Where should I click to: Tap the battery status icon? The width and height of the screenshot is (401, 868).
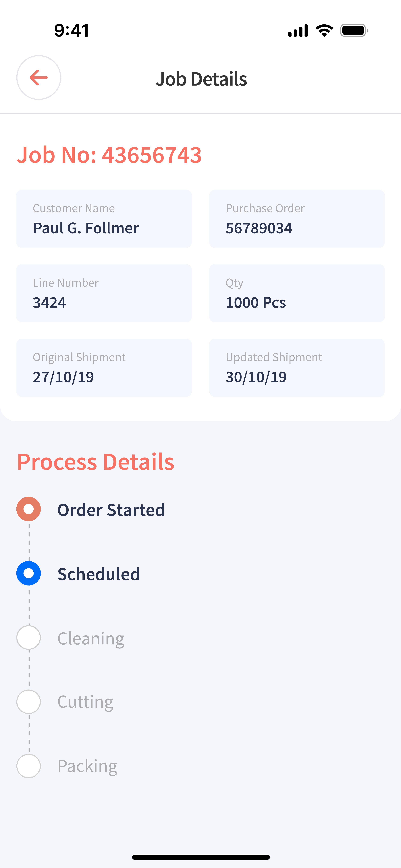[354, 31]
